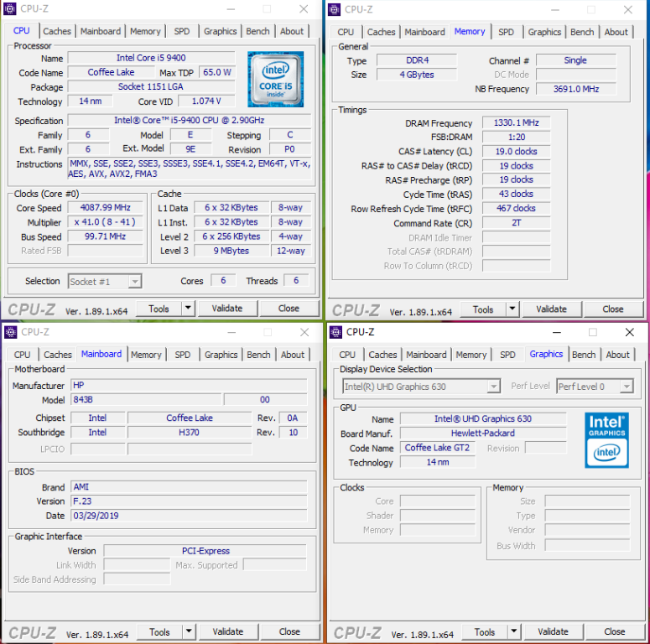Click the CPU-Z app icon in the Memory window title bar
The image size is (650, 644).
click(x=334, y=9)
